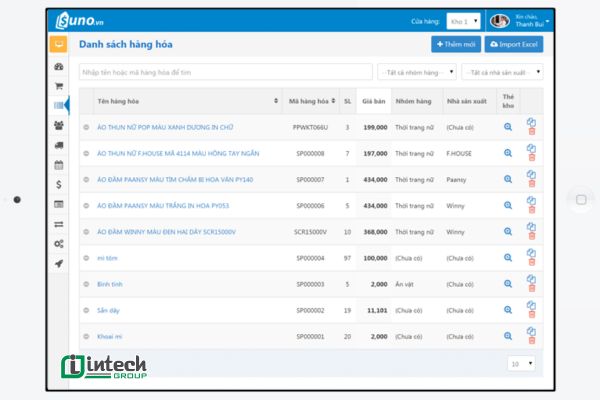Click the 'Thêm mới' button
The width and height of the screenshot is (600, 400).
click(455, 44)
